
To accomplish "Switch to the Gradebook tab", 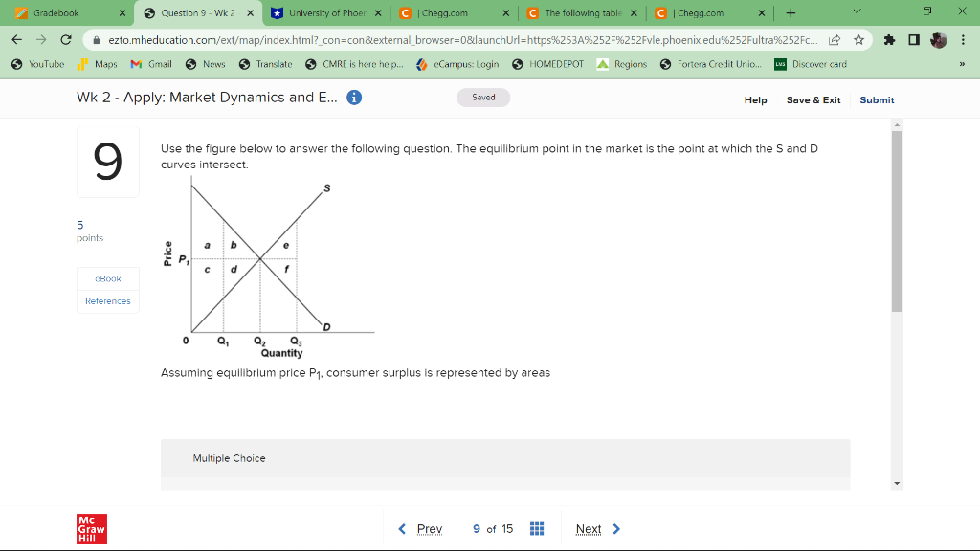I will [x=57, y=14].
